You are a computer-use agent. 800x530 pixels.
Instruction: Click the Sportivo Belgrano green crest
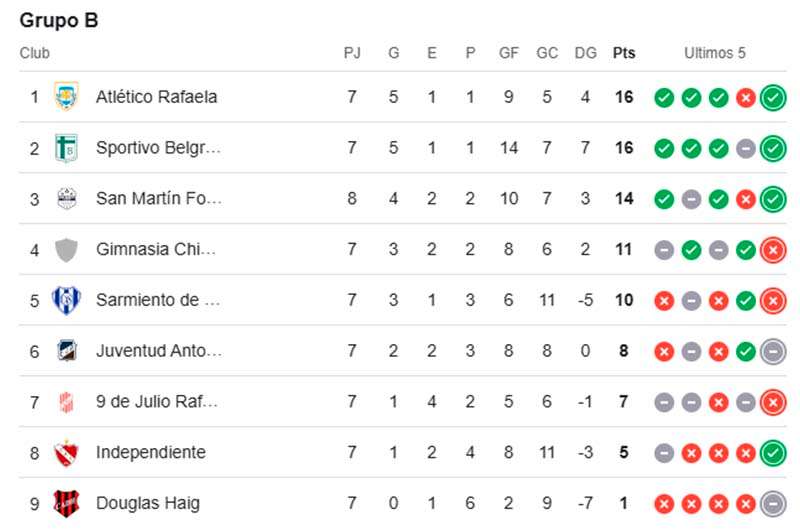tap(66, 147)
